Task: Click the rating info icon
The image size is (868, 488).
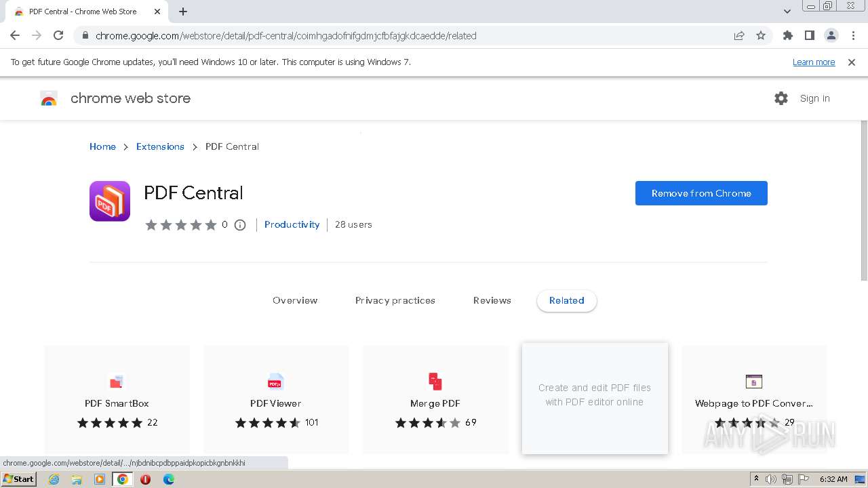Action: (x=240, y=225)
